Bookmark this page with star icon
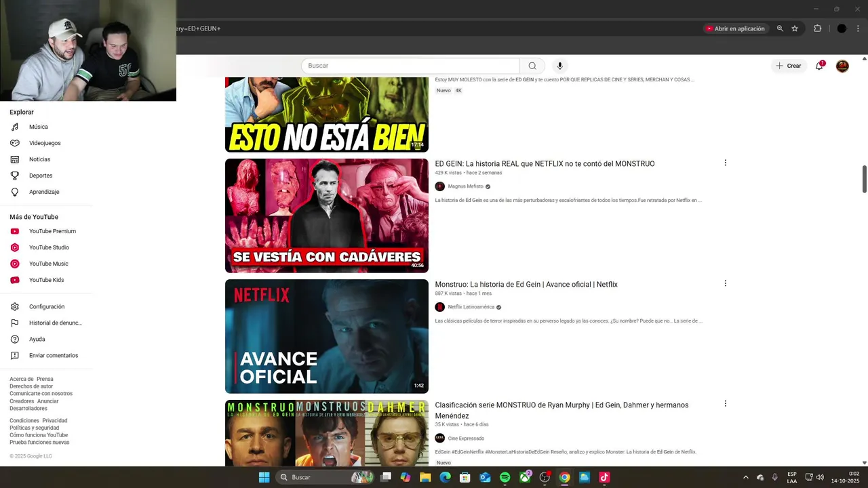This screenshot has height=488, width=868. click(795, 28)
